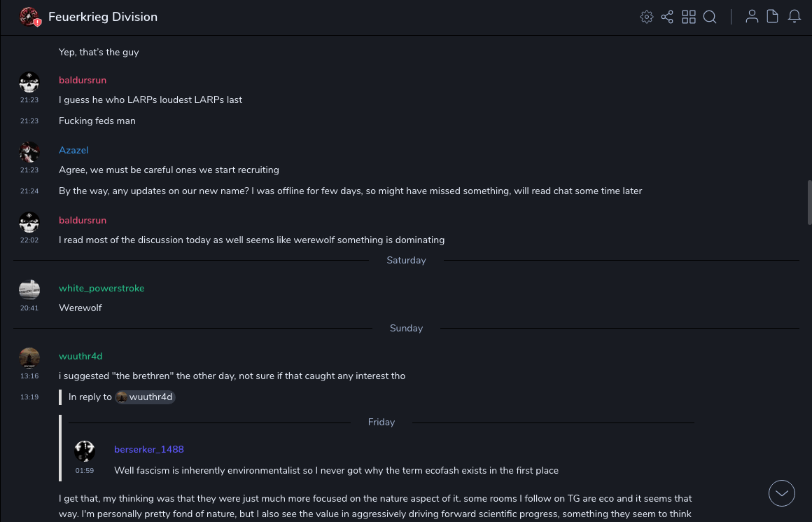Show the room members list icon

[752, 17]
